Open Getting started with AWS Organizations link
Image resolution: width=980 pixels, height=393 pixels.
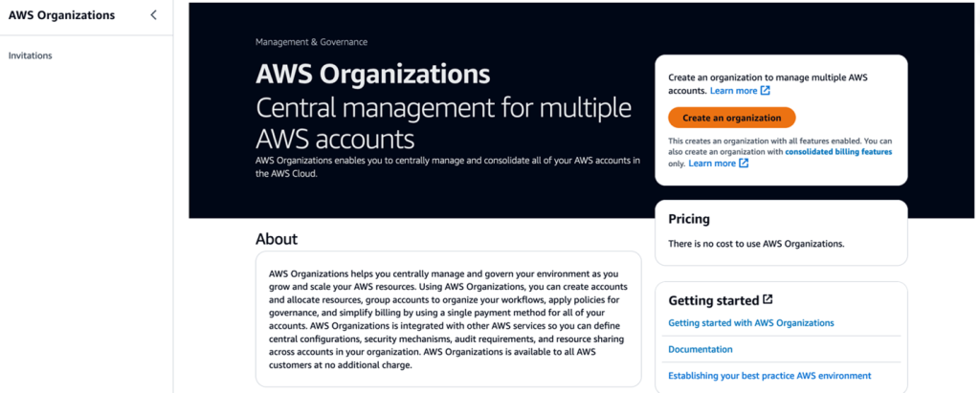750,323
